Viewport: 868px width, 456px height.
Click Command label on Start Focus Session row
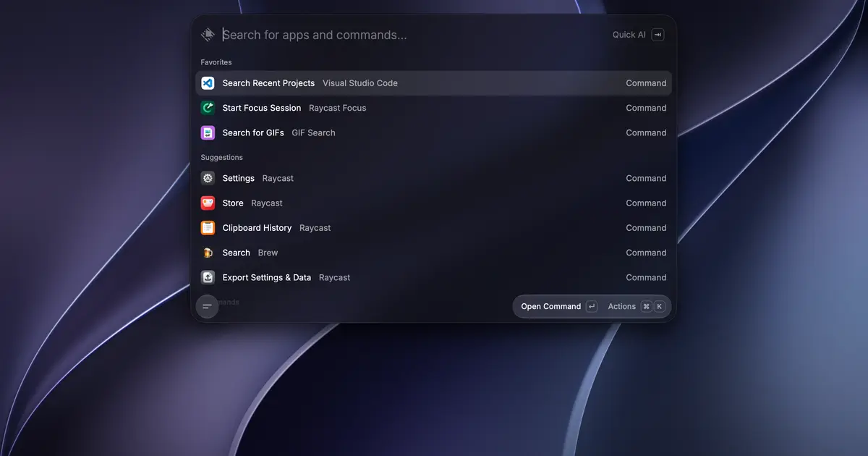click(646, 108)
